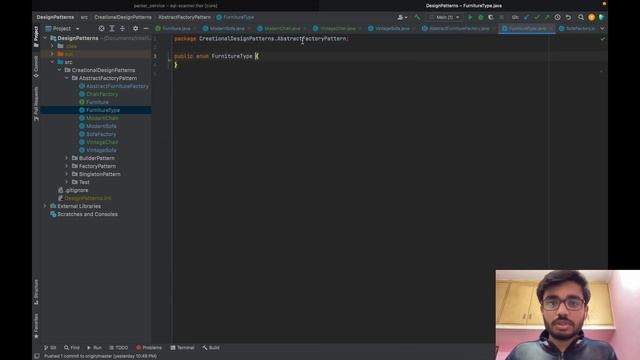Open Search Everywhere magnifier icon

coord(581,17)
